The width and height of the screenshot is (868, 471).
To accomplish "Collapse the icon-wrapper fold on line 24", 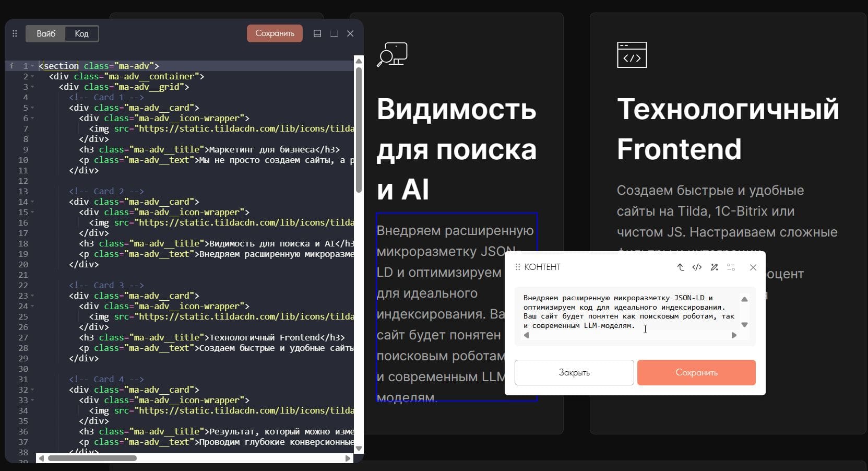I will [x=32, y=307].
